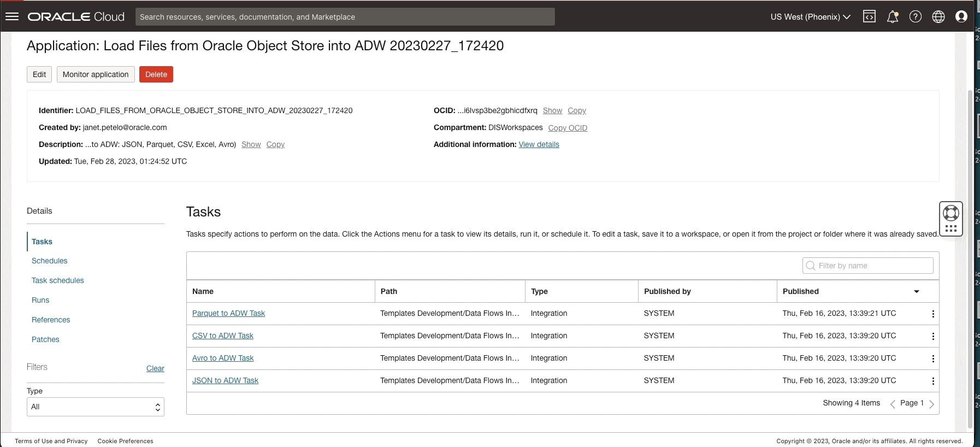Click the Name column header
This screenshot has width=980, height=447.
pos(281,291)
